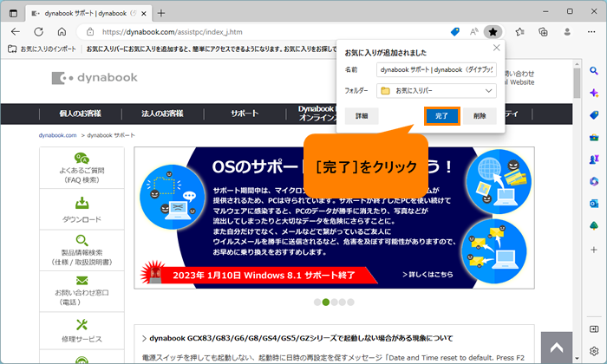Open the フォルダー dropdown for お気に入りバー
Image resolution: width=607 pixels, height=364 pixels.
(436, 91)
